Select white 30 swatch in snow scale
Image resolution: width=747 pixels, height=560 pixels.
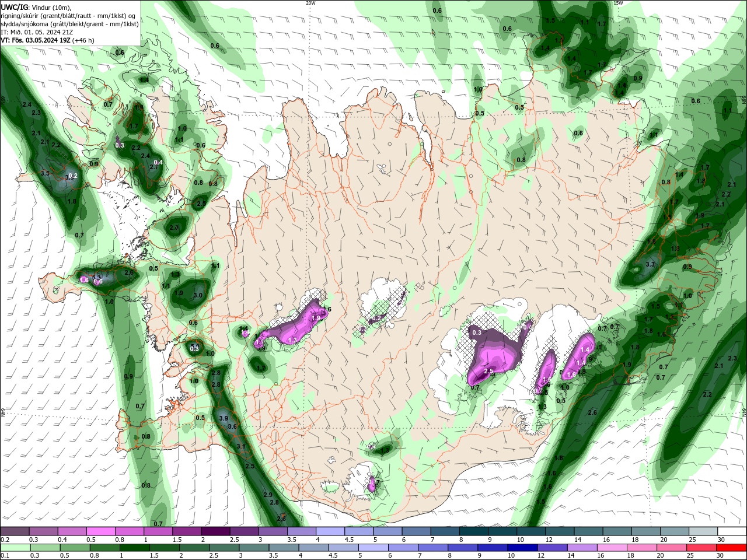[732, 532]
